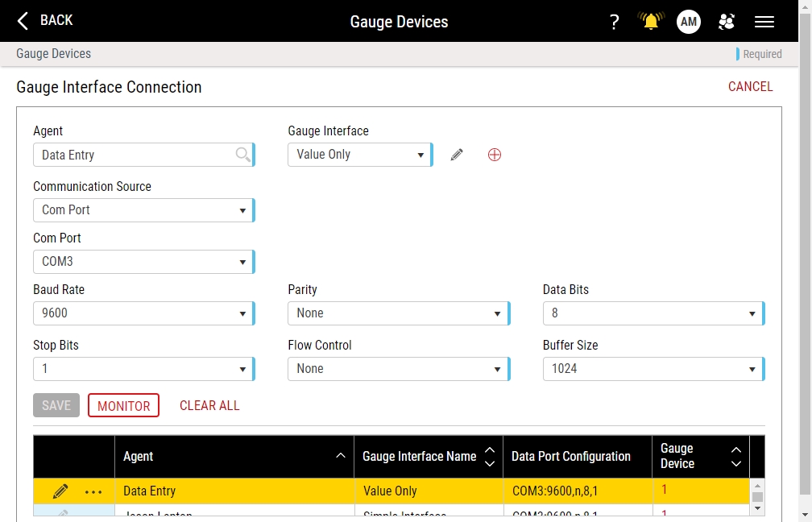The width and height of the screenshot is (812, 522).
Task: Click the MONITOR button
Action: 123,405
